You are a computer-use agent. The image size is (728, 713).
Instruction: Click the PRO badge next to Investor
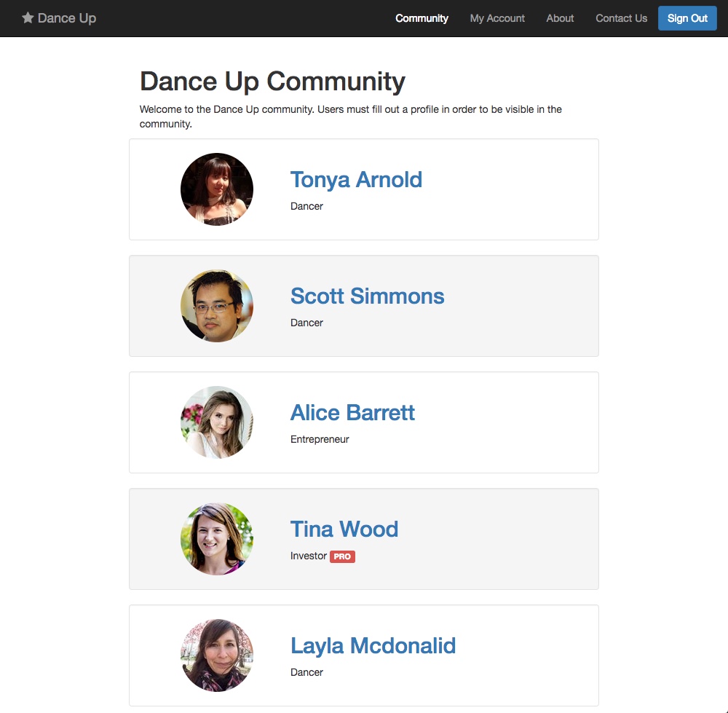(x=342, y=556)
